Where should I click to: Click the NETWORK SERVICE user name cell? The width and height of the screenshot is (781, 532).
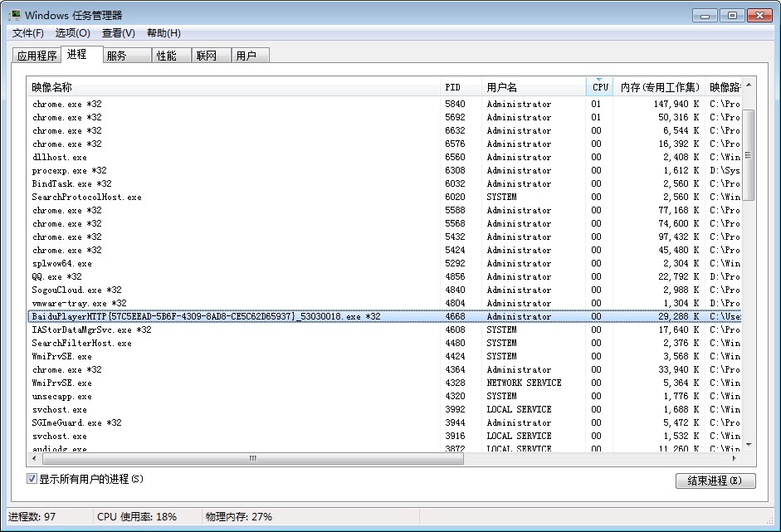click(x=524, y=383)
